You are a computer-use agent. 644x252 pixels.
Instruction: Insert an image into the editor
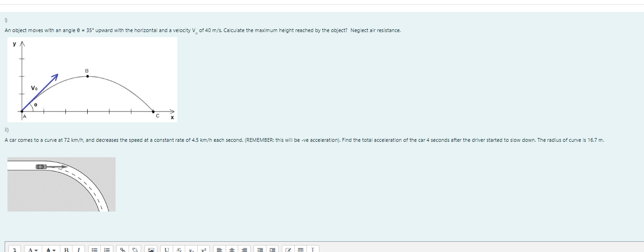[x=151, y=250]
